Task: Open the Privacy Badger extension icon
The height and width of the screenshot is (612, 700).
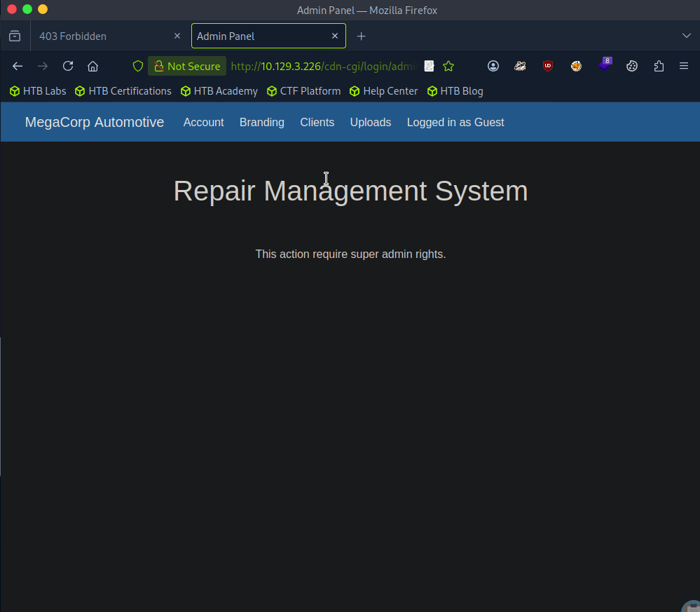Action: point(520,66)
